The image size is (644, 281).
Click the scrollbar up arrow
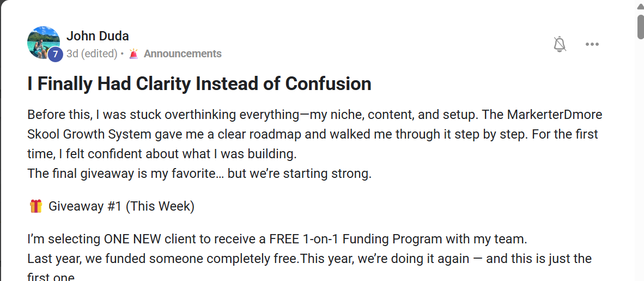click(640, 5)
